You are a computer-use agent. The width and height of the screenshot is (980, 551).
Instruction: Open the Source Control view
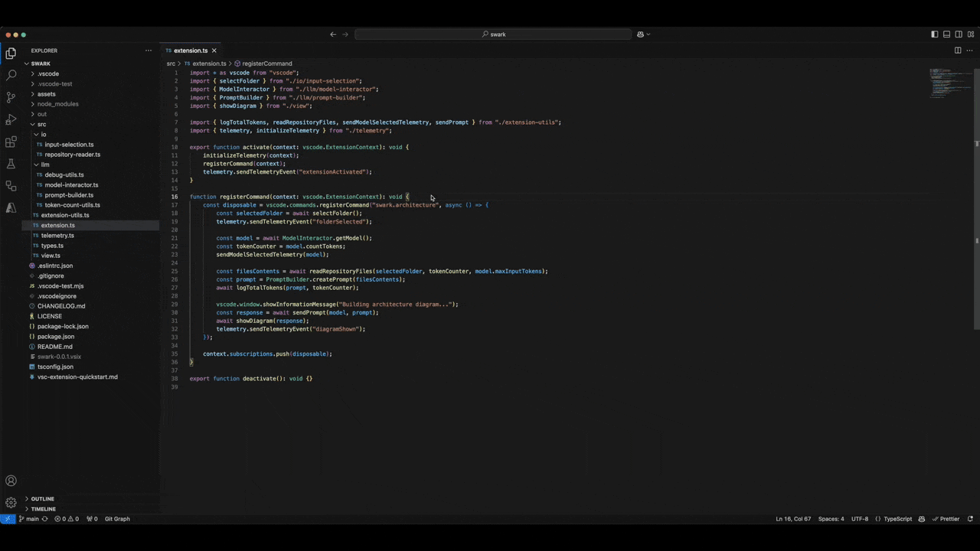pos(11,97)
